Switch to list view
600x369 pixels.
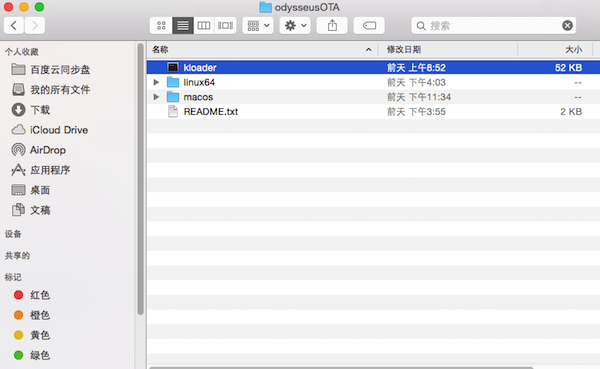183,26
